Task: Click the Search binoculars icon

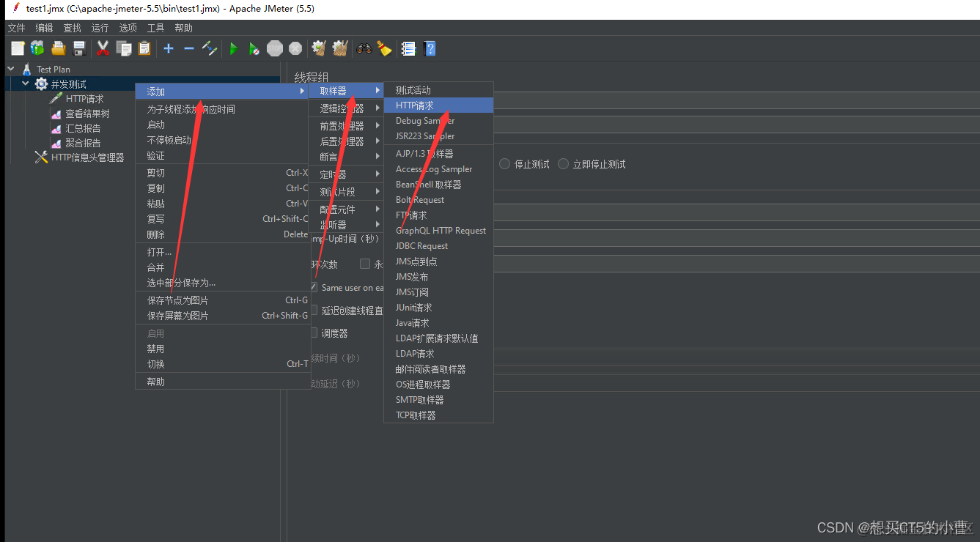Action: pos(364,48)
